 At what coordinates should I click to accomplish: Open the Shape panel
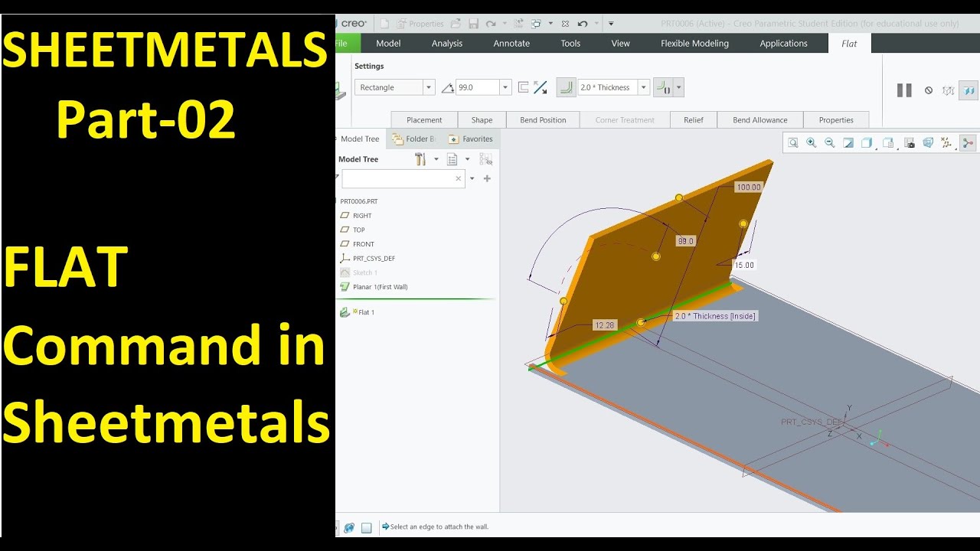pos(482,120)
